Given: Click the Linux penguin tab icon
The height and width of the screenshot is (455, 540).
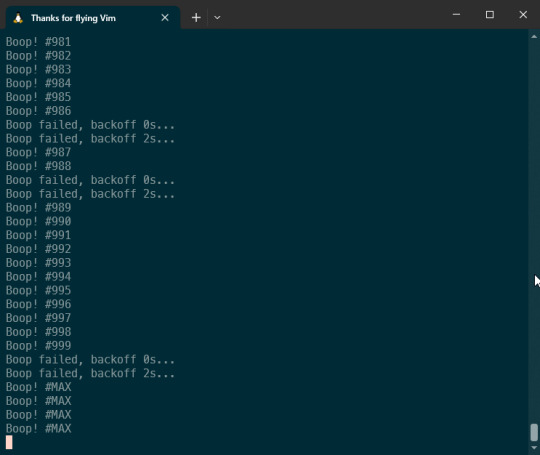Looking at the screenshot, I should (x=18, y=18).
